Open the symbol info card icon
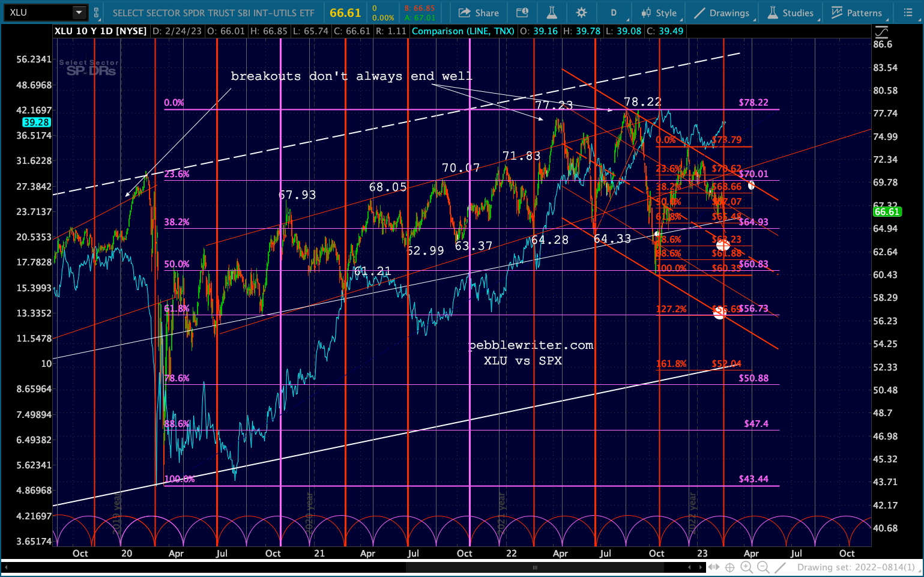 [522, 13]
